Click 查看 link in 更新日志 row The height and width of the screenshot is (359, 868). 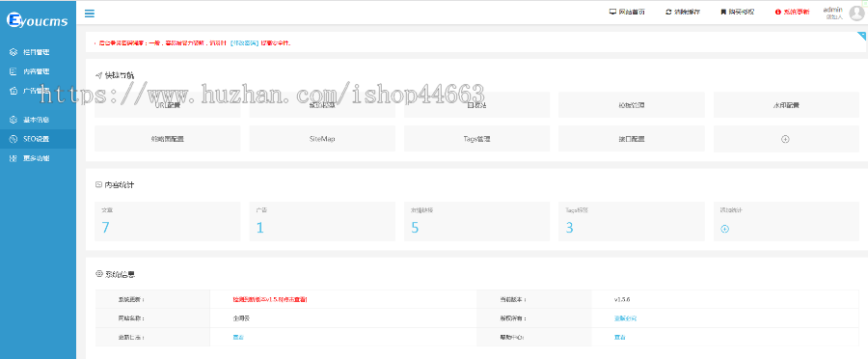coord(238,337)
